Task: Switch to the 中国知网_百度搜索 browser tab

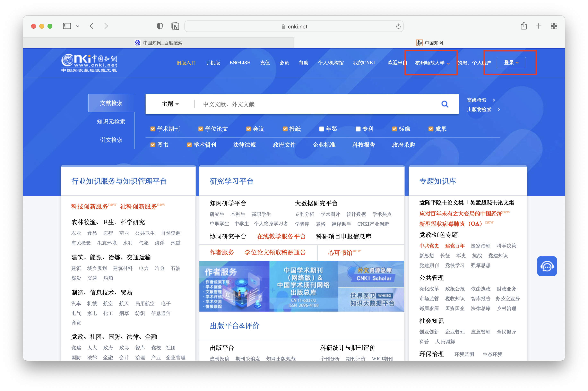Action: click(158, 43)
